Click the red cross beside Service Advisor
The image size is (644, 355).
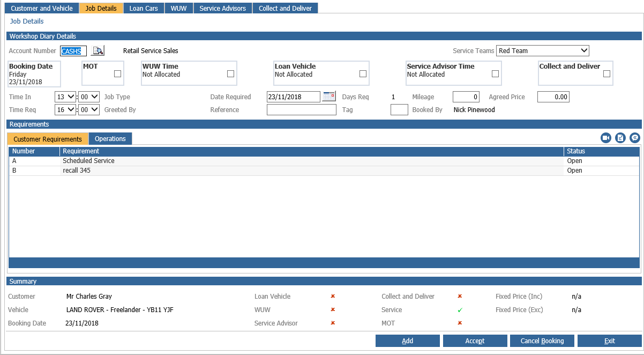(333, 323)
